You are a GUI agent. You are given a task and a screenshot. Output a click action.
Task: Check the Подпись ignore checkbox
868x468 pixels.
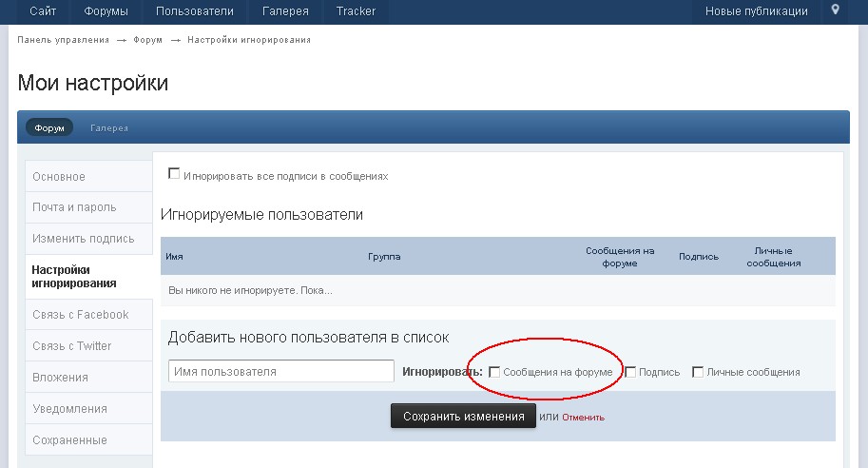(630, 372)
